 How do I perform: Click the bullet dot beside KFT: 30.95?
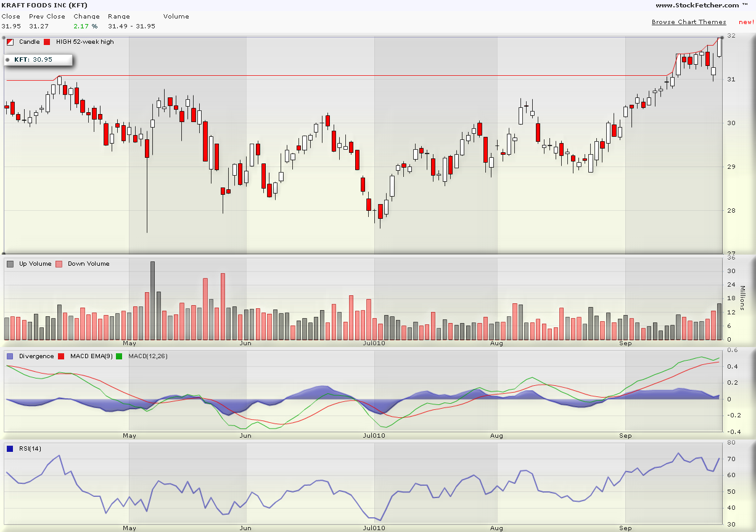click(x=8, y=60)
